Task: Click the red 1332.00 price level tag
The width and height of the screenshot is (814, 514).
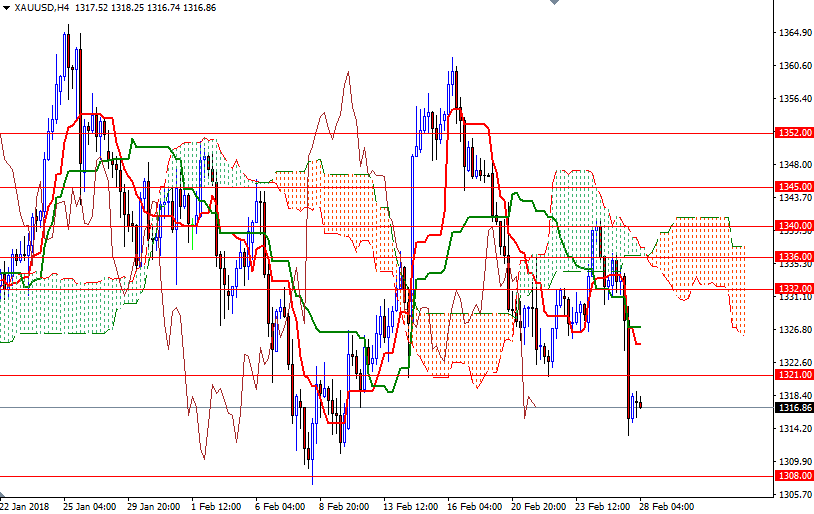Action: [793, 288]
